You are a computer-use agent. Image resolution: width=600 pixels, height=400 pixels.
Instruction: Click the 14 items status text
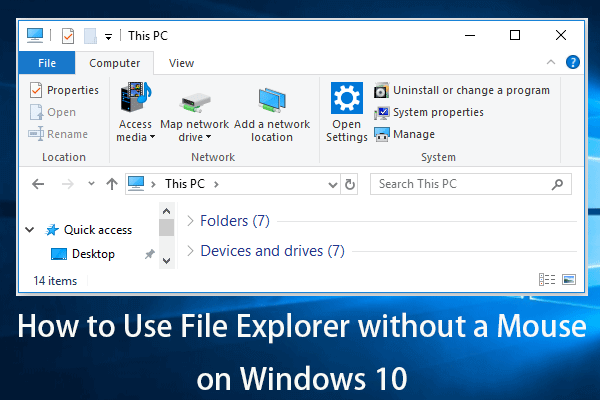tap(55, 281)
